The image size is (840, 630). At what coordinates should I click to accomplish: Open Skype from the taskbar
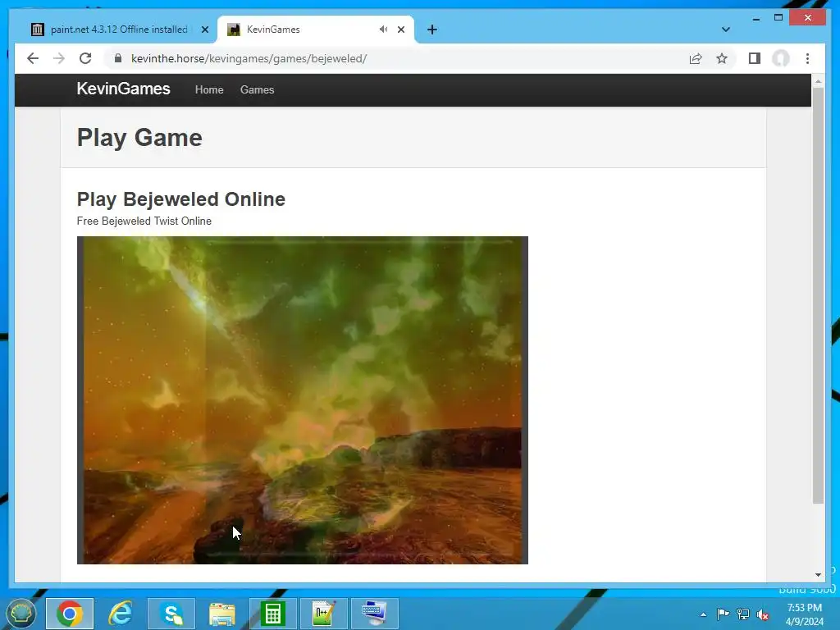pyautogui.click(x=171, y=614)
